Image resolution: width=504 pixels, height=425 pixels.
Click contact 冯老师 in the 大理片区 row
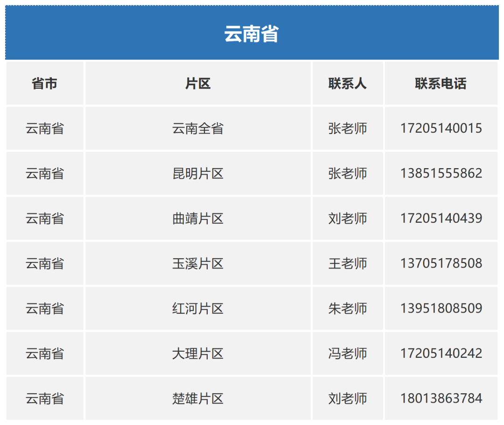point(348,354)
